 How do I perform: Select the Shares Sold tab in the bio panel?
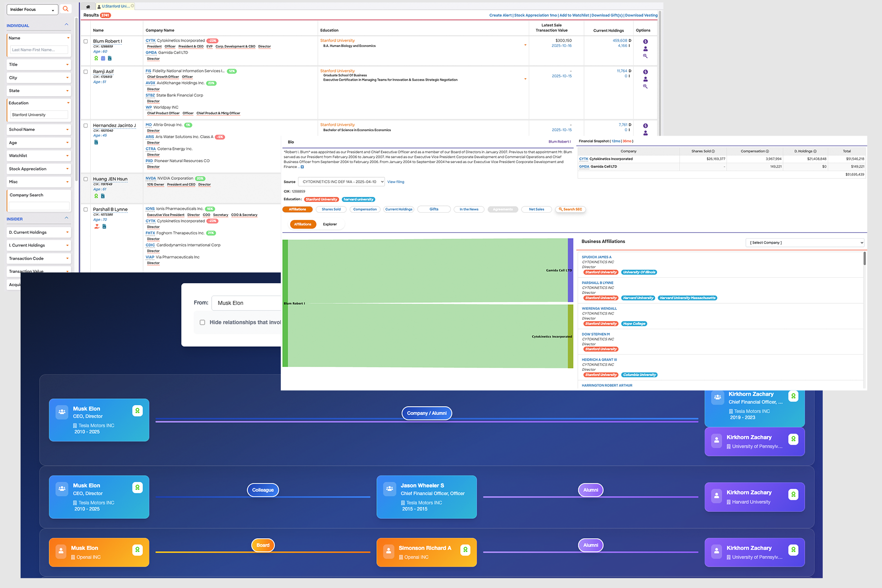(x=331, y=209)
